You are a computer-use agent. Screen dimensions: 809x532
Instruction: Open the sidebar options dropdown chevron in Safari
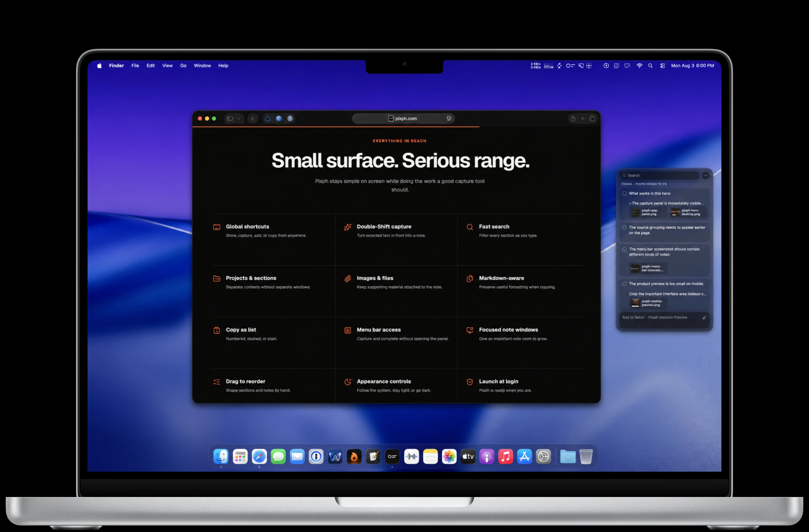coord(239,119)
